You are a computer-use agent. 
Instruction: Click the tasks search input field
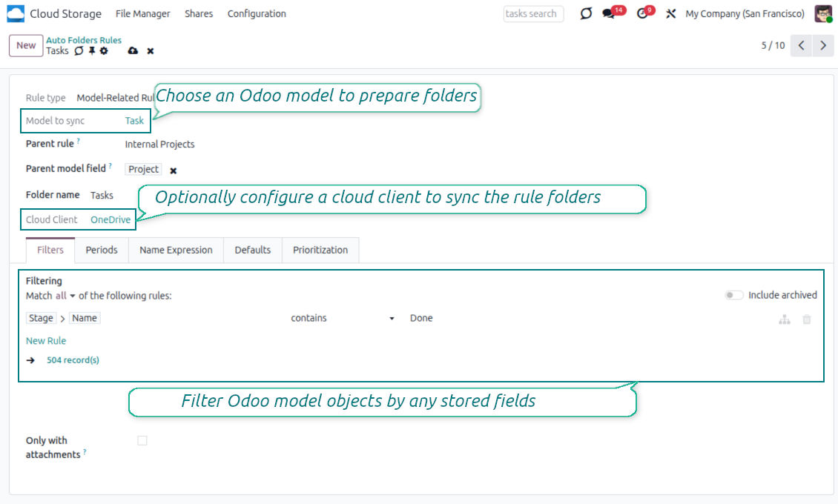[533, 14]
